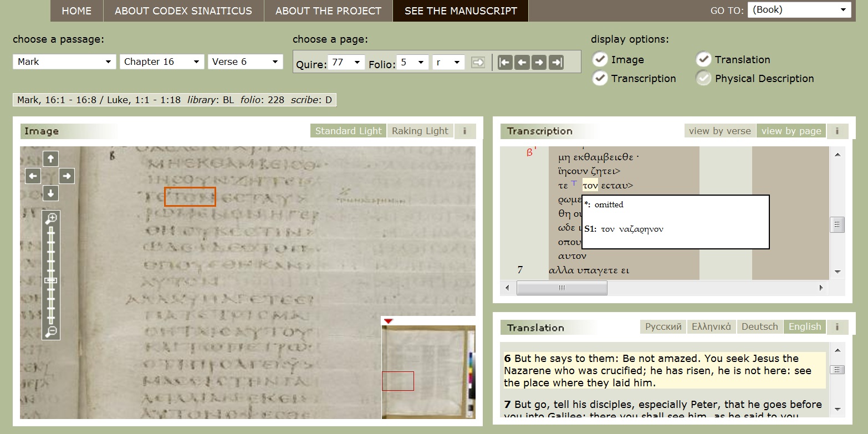Viewport: 868px width, 434px height.
Task: Zoom in with the magnifier plus icon
Action: click(x=50, y=218)
